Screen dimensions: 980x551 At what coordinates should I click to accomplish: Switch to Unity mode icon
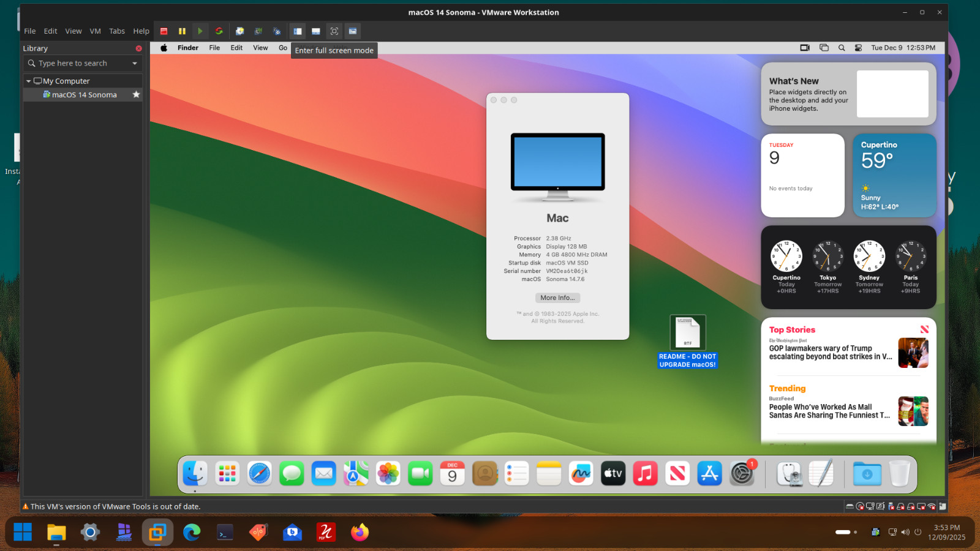[353, 31]
